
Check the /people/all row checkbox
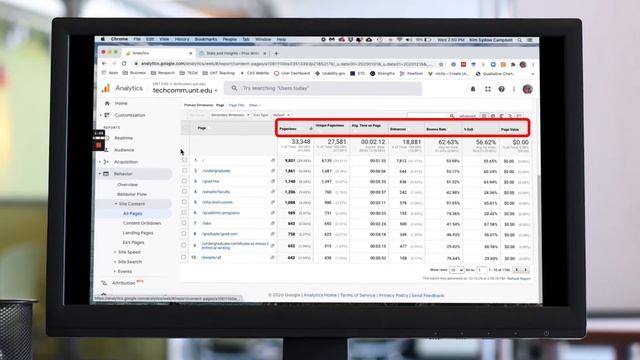[x=184, y=258]
